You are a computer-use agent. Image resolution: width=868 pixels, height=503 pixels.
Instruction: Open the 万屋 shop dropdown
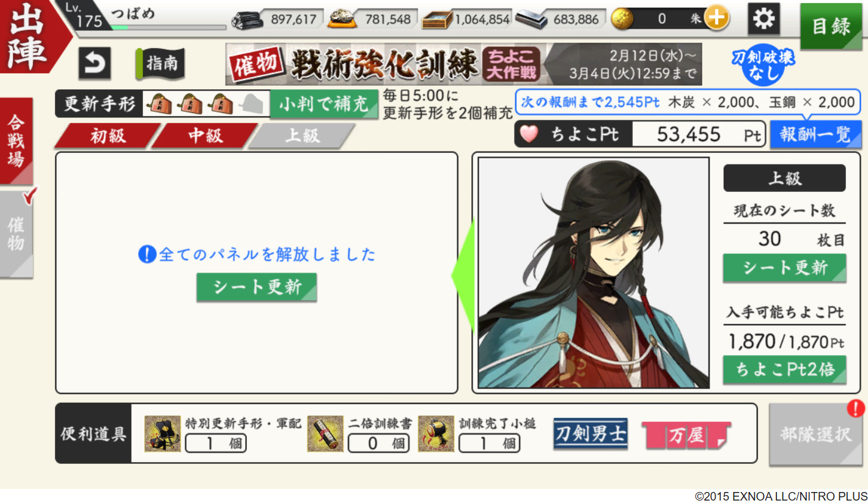[x=686, y=436]
